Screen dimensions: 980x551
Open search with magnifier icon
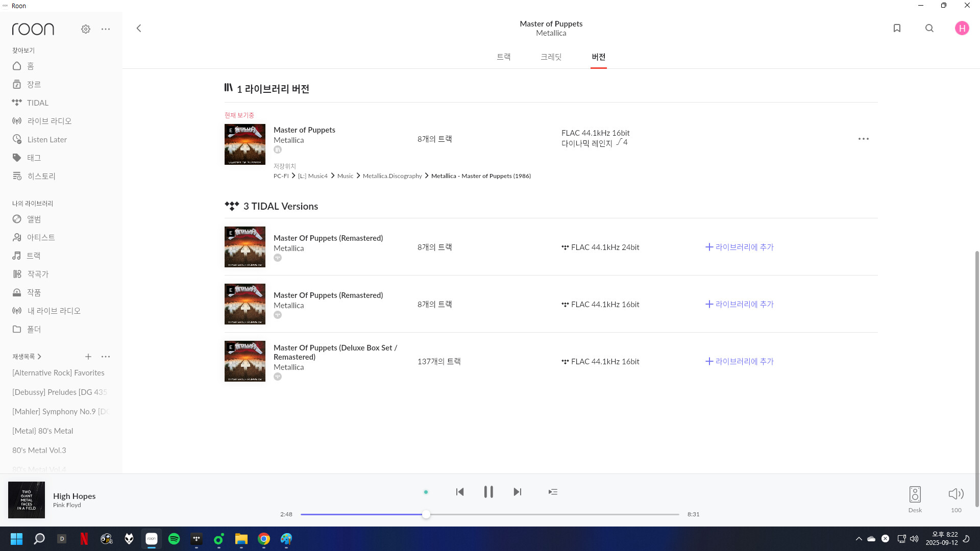click(x=929, y=28)
